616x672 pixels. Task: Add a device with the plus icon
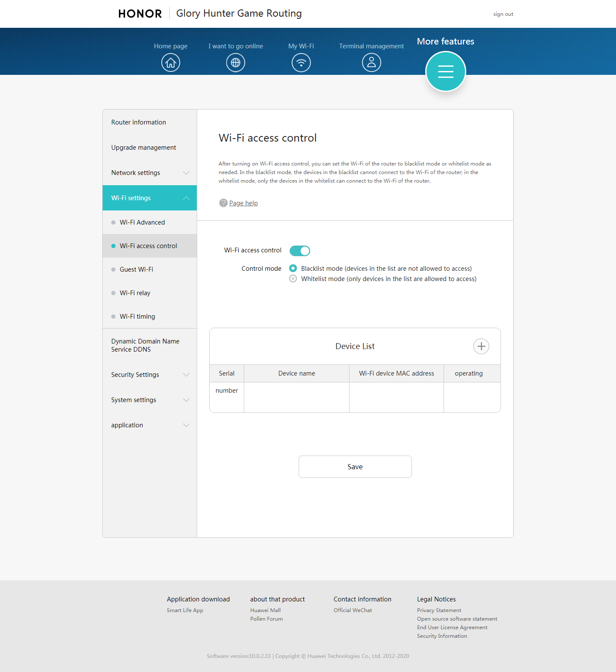tap(481, 346)
